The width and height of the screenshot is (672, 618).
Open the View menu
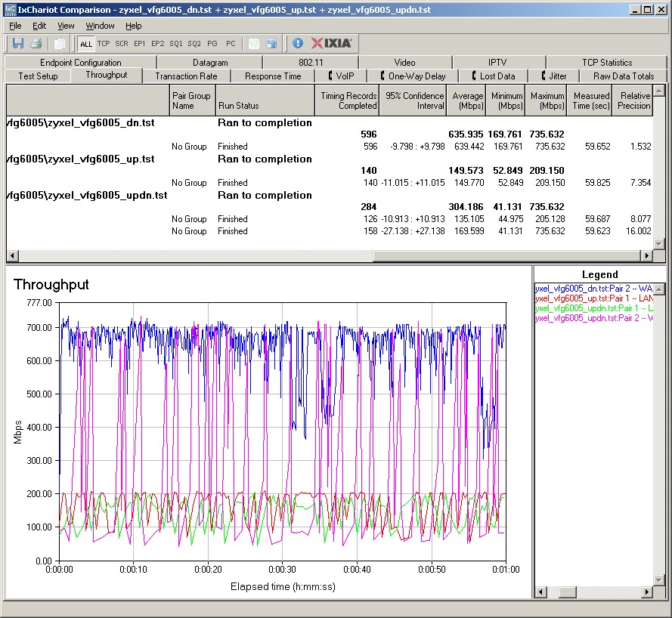pyautogui.click(x=66, y=26)
